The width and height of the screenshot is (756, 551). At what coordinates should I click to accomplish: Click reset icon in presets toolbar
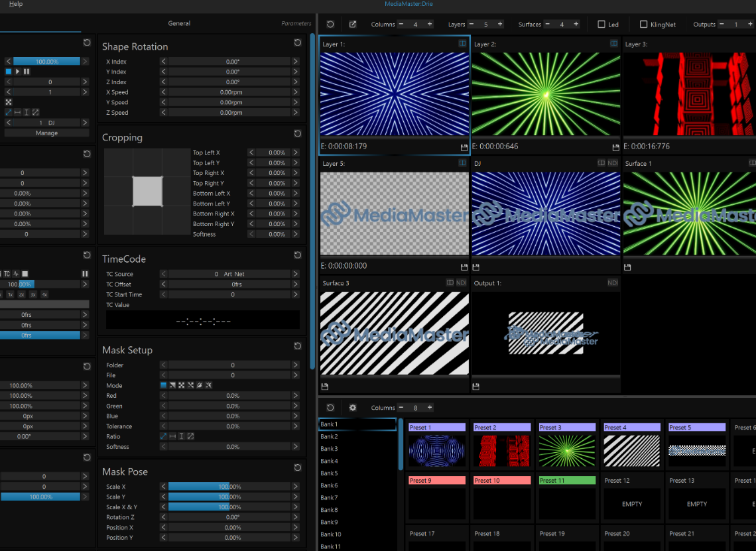tap(330, 408)
